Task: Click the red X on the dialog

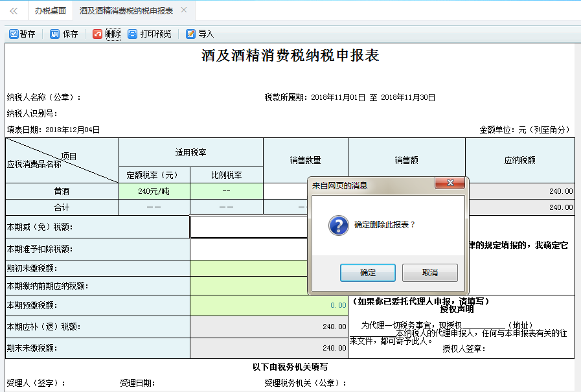Action: pyautogui.click(x=451, y=184)
